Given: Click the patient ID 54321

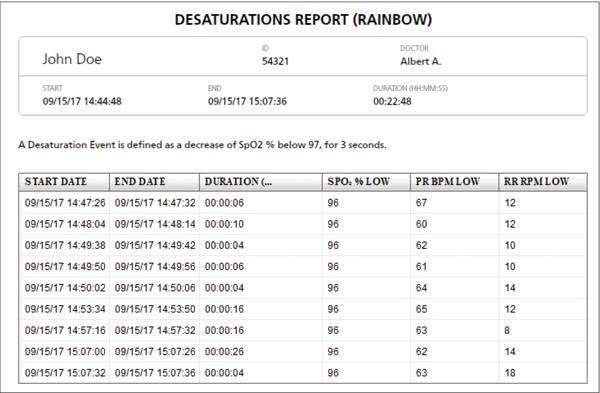Looking at the screenshot, I should [276, 61].
